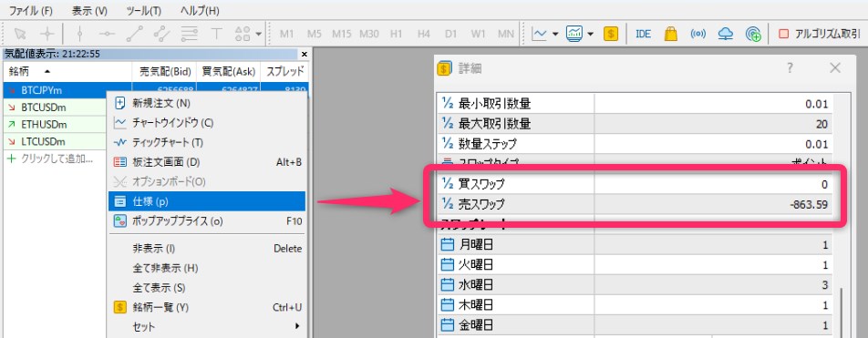Choose ティックチャート (T) from context menu
Image resolution: width=868 pixels, height=338 pixels.
click(207, 142)
